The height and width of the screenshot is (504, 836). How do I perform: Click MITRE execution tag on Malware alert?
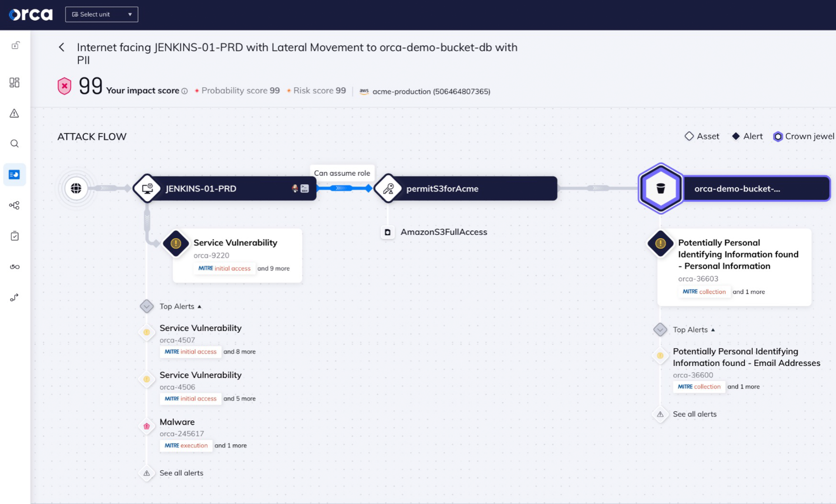pyautogui.click(x=186, y=446)
